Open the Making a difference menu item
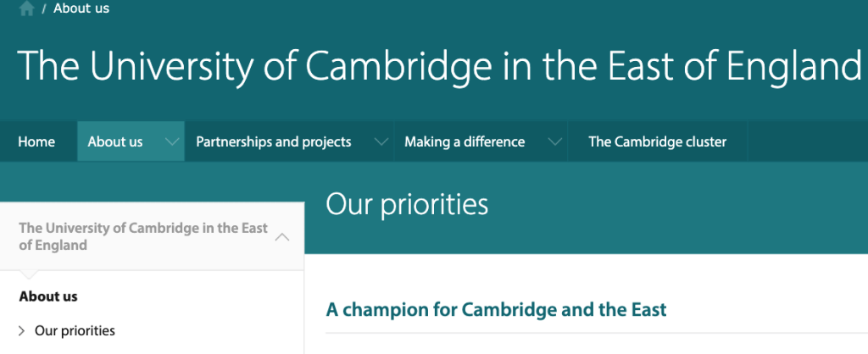 [465, 141]
